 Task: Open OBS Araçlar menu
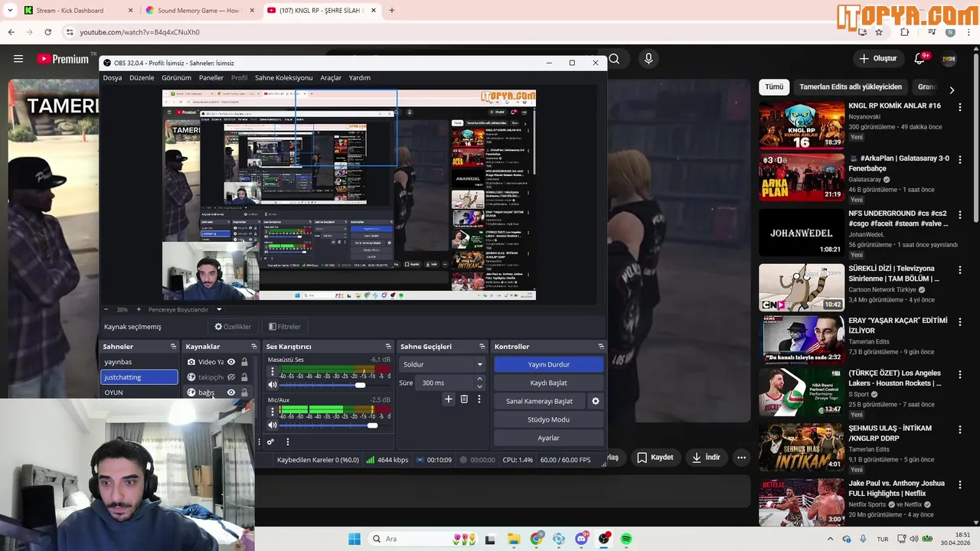point(331,77)
